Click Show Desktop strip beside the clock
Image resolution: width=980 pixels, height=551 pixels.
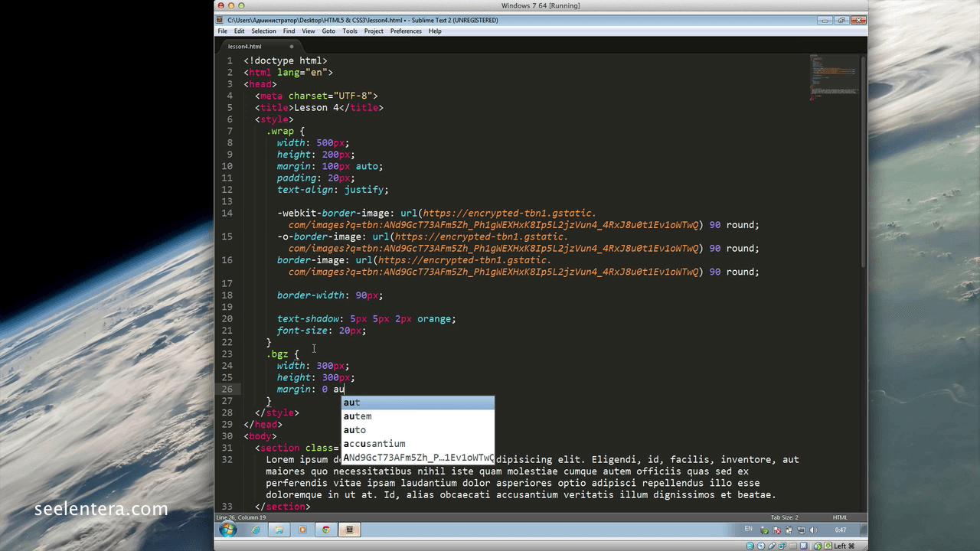864,530
